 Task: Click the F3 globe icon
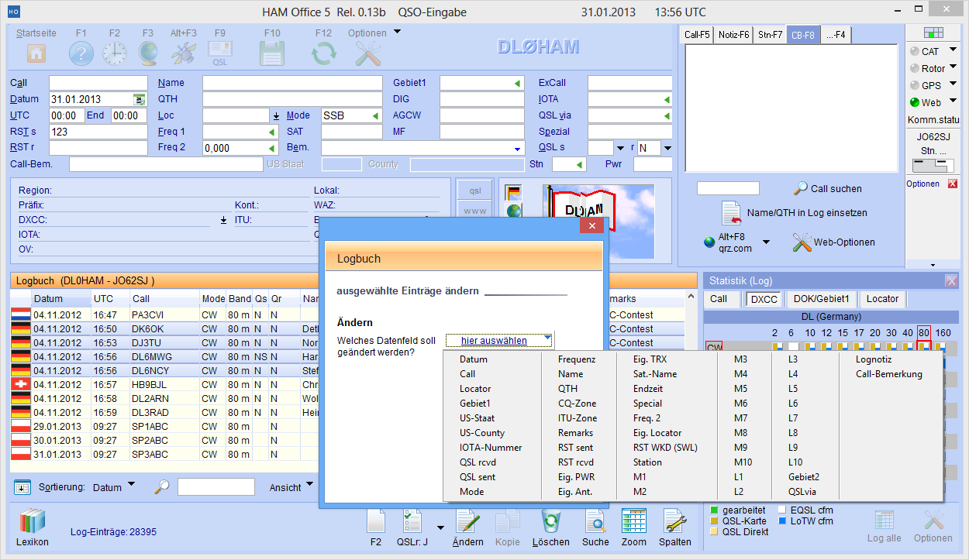[148, 53]
